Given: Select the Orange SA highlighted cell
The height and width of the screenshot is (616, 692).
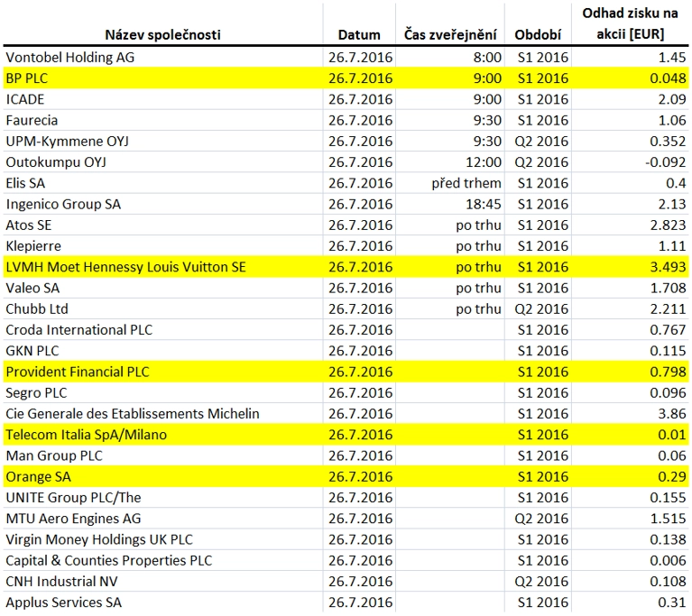Looking at the screenshot, I should (x=38, y=476).
